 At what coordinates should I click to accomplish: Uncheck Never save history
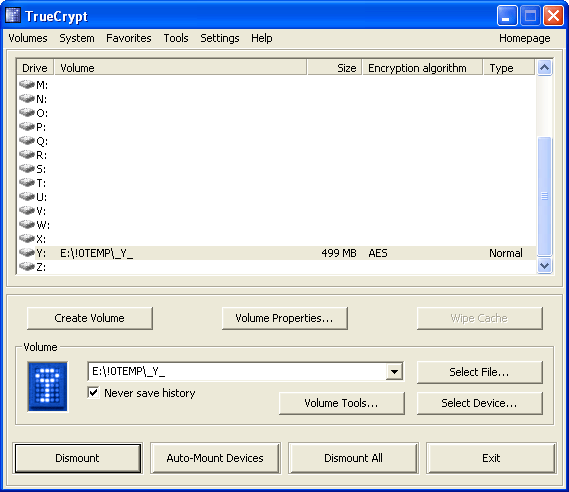(x=93, y=392)
